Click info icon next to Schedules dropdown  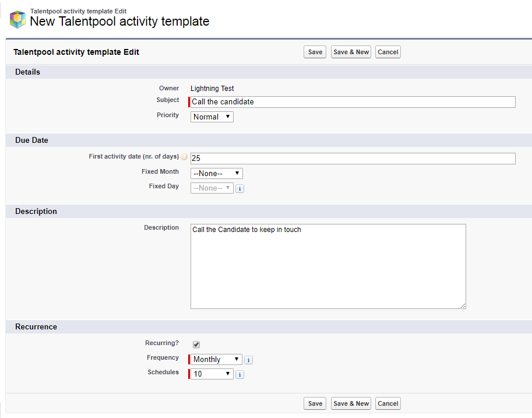coord(240,374)
